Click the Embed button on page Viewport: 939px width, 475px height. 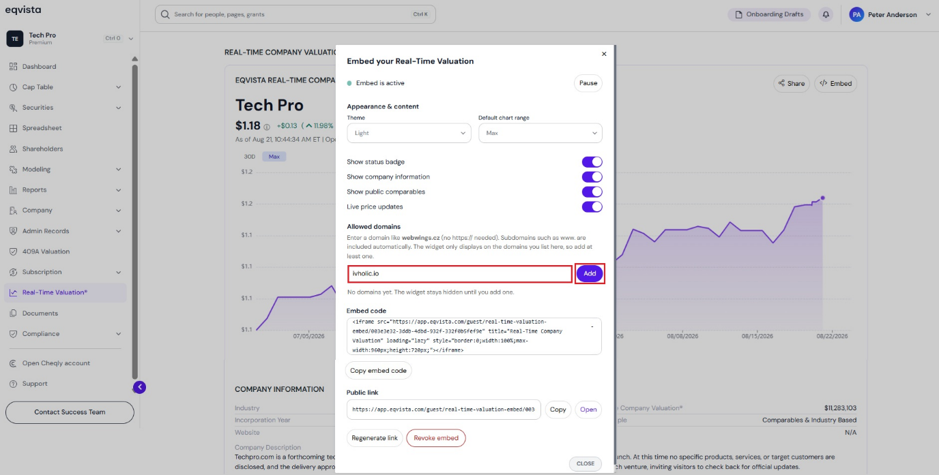[x=836, y=83]
